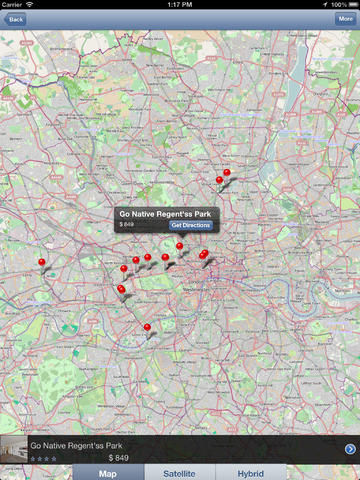Tap the Wi-Fi status icon

[x=29, y=4]
